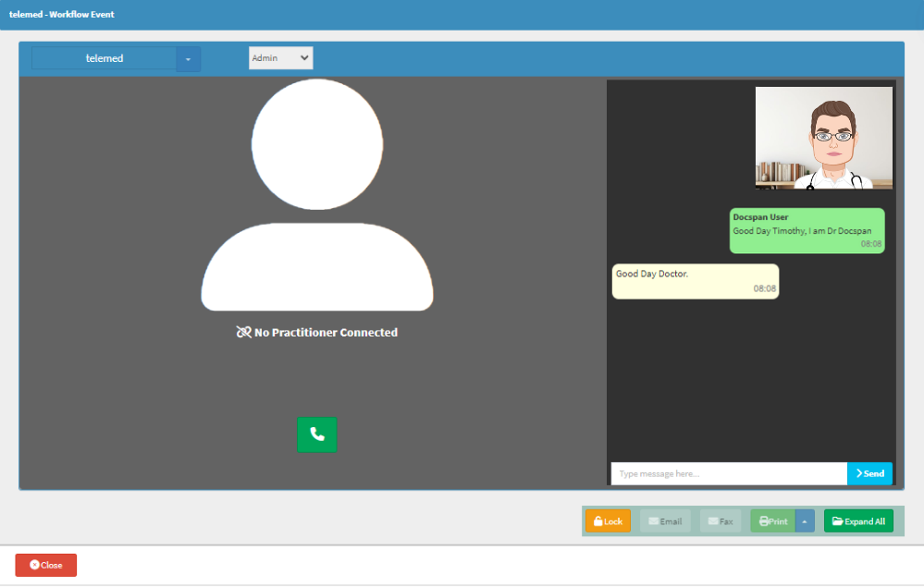
Task: Click the practitioner placeholder avatar
Action: (x=317, y=195)
